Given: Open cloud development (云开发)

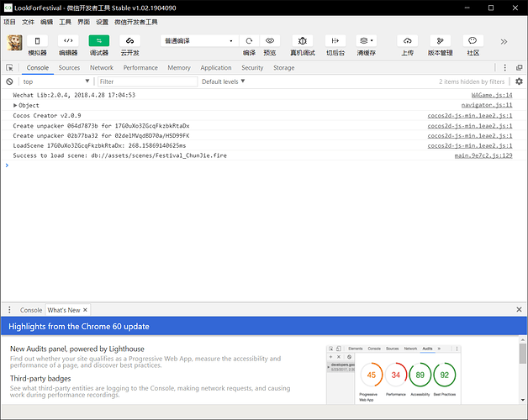Looking at the screenshot, I should (x=130, y=40).
